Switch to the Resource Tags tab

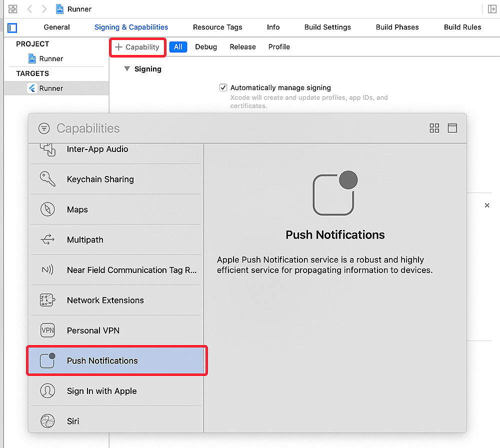[217, 27]
